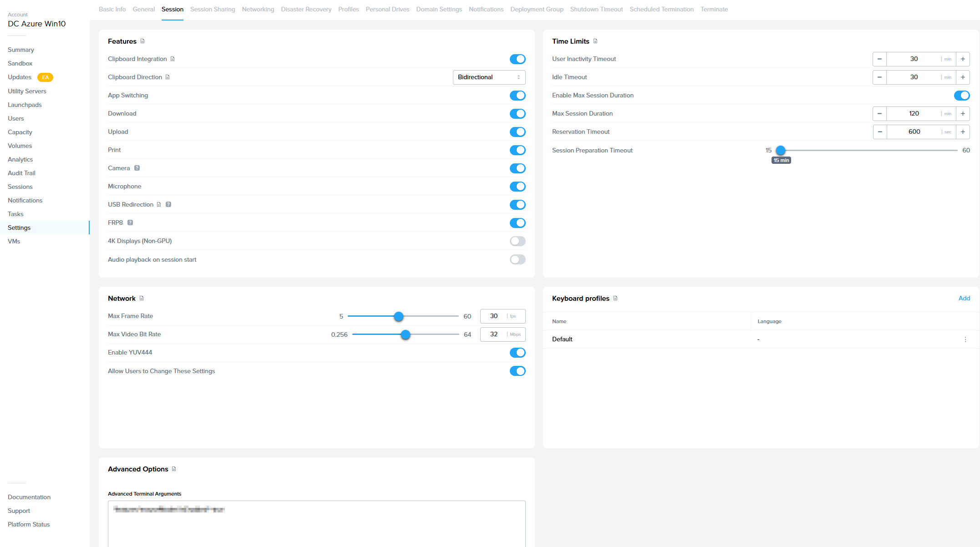The height and width of the screenshot is (547, 980).
Task: Click the Camera help question icon
Action: tap(137, 168)
